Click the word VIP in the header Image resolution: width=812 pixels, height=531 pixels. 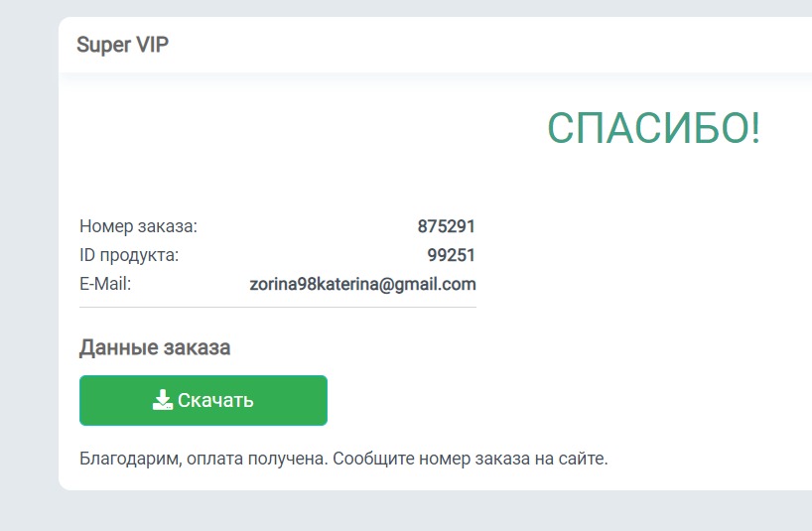coord(152,45)
